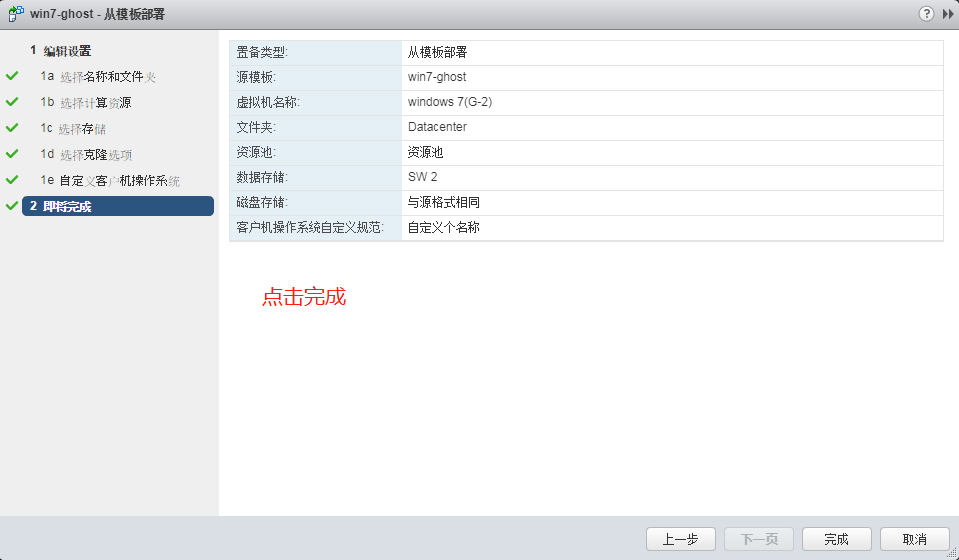Click the 自定义个名称 value

(x=443, y=227)
